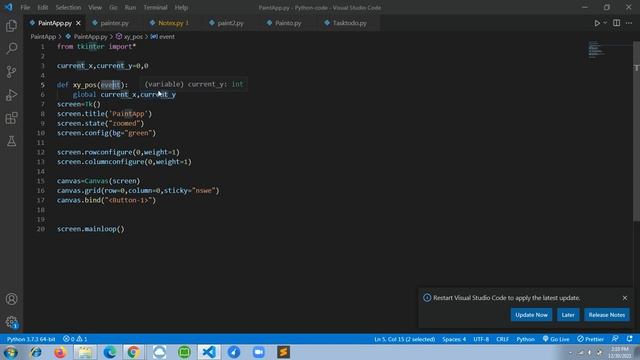Click the Visual Studio Code taskbar icon
The width and height of the screenshot is (640, 360).
[x=209, y=352]
